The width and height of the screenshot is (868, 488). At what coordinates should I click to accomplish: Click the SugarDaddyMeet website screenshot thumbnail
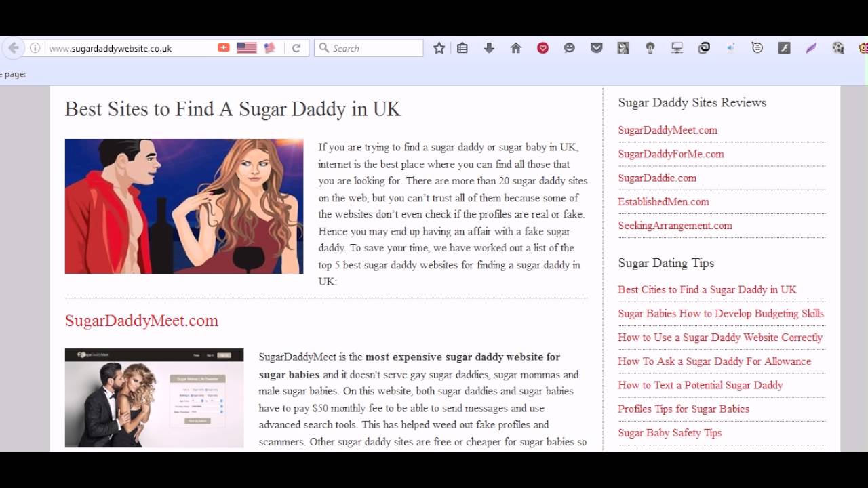click(x=154, y=398)
